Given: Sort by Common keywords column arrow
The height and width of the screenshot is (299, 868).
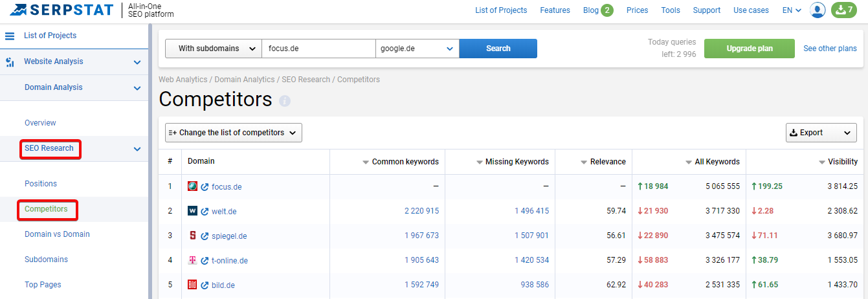Looking at the screenshot, I should click(366, 162).
